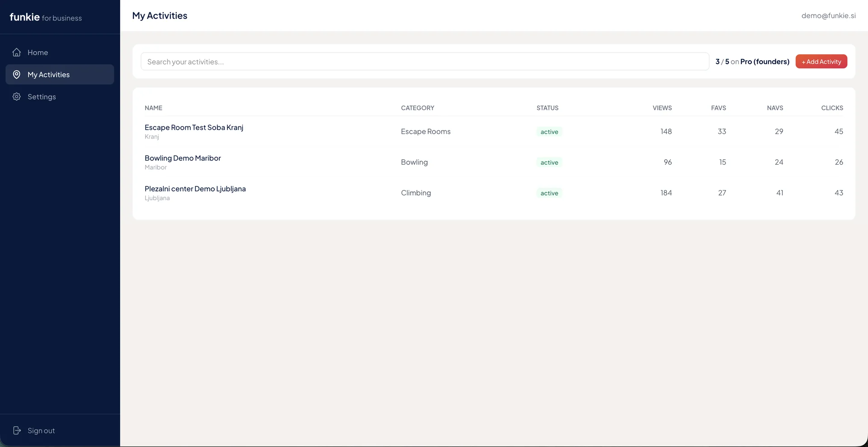This screenshot has width=868, height=447.
Task: Click active status badge for Plezalni center row
Action: tap(549, 193)
